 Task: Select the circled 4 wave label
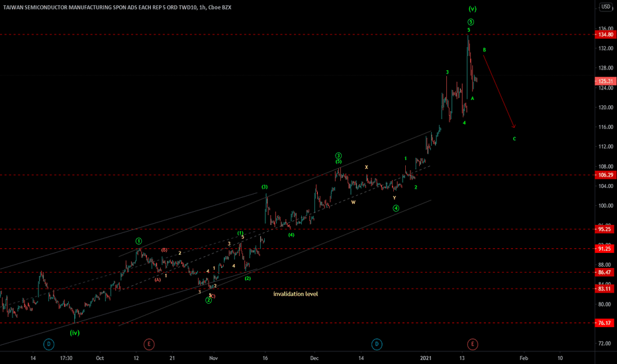pyautogui.click(x=396, y=208)
